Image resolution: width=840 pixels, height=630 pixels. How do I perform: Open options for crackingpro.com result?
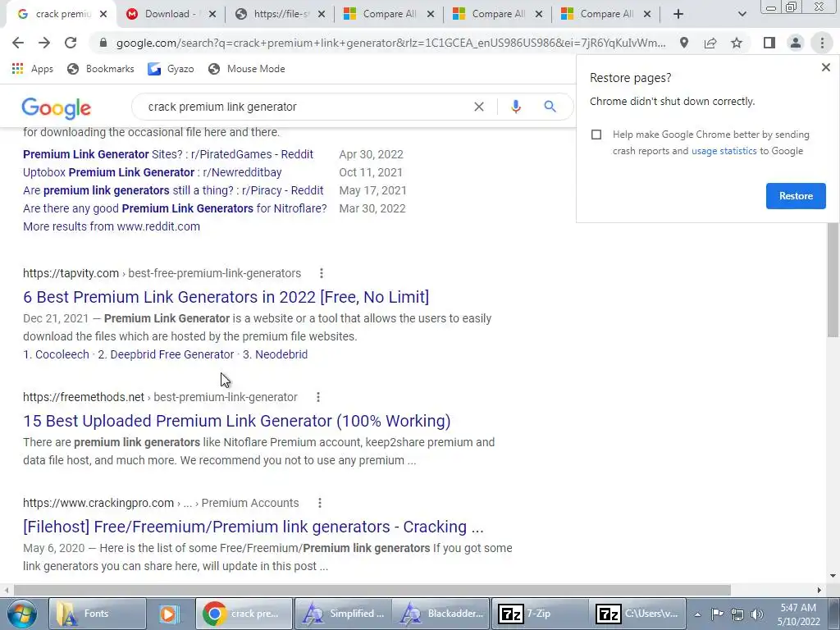pyautogui.click(x=320, y=503)
